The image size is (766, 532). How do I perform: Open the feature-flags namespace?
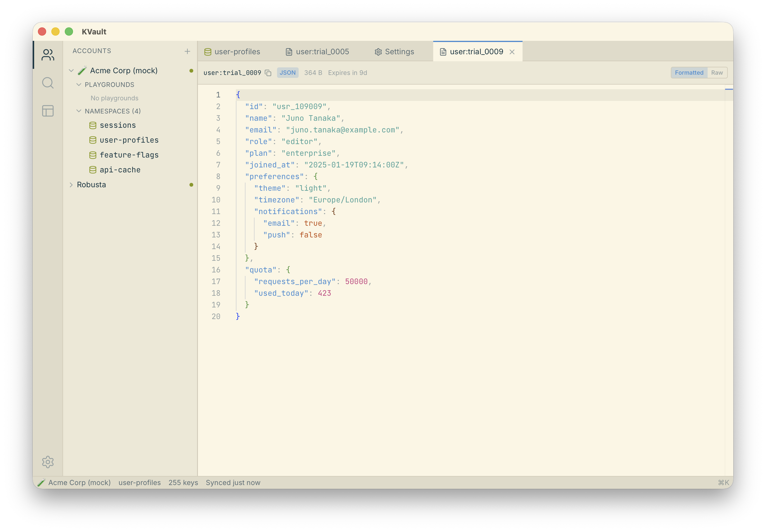coord(129,155)
